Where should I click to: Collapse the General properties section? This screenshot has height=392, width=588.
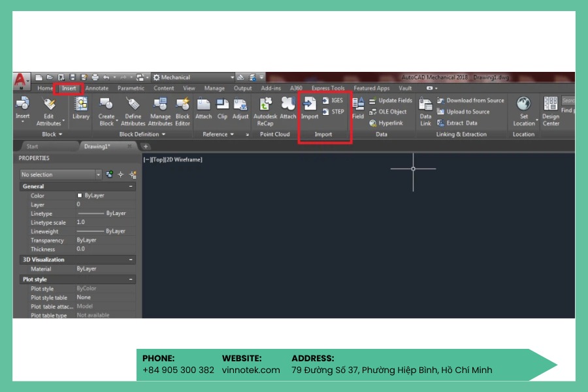tap(131, 186)
